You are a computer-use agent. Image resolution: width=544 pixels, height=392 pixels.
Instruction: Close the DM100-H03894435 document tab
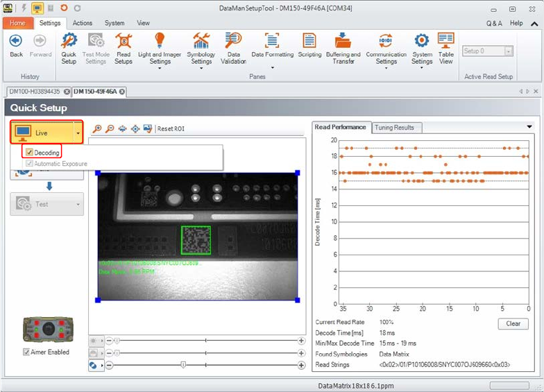click(x=67, y=92)
